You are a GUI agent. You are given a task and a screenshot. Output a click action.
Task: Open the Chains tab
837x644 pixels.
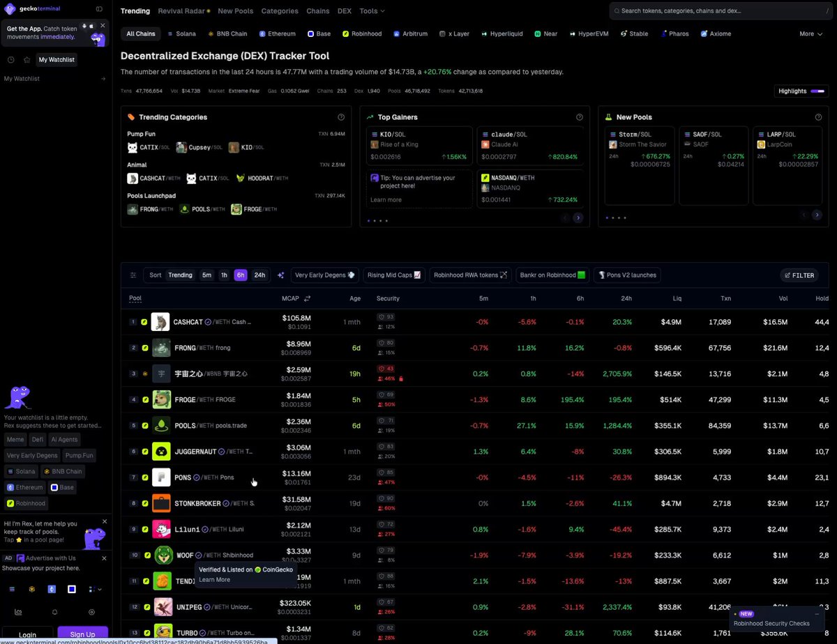(x=318, y=11)
